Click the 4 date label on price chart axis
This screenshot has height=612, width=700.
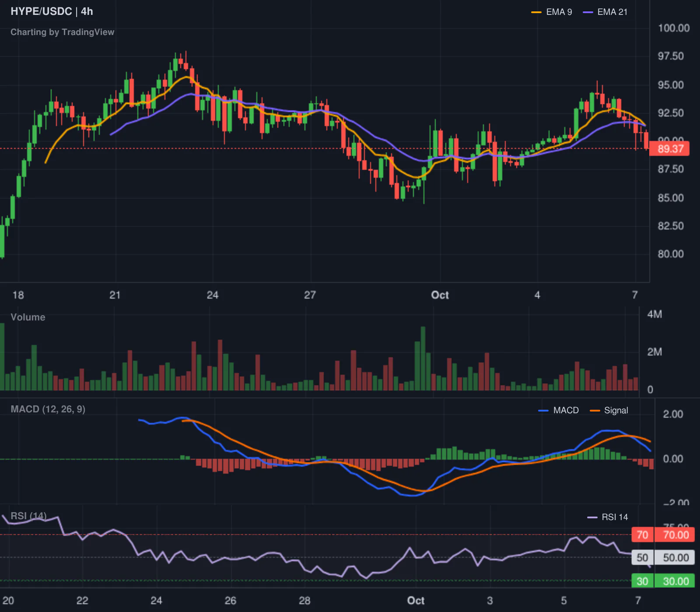(537, 295)
